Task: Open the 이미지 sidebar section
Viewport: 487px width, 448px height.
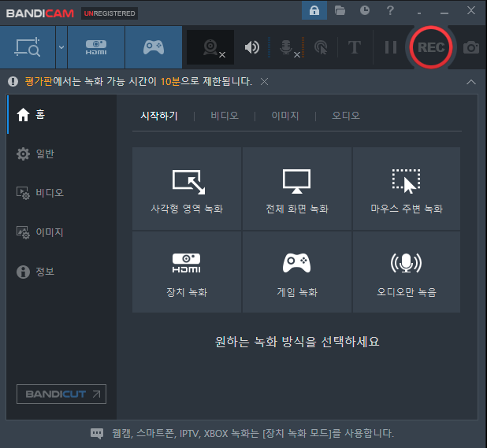Action: point(61,232)
